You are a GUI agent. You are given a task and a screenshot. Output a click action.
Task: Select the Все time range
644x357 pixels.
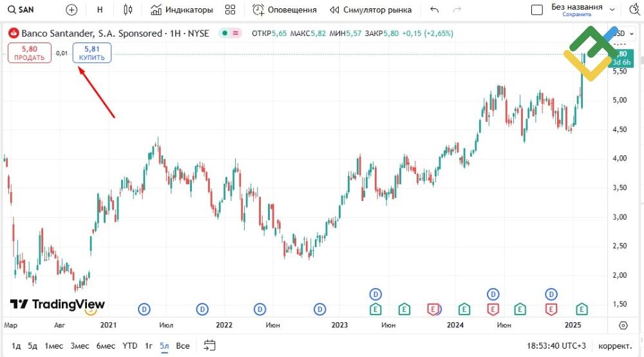(x=183, y=345)
